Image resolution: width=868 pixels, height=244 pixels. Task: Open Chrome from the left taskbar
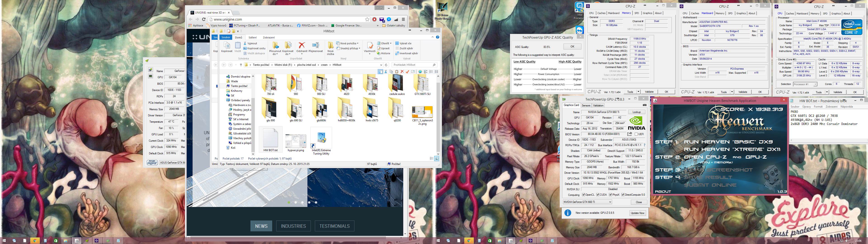click(35, 241)
